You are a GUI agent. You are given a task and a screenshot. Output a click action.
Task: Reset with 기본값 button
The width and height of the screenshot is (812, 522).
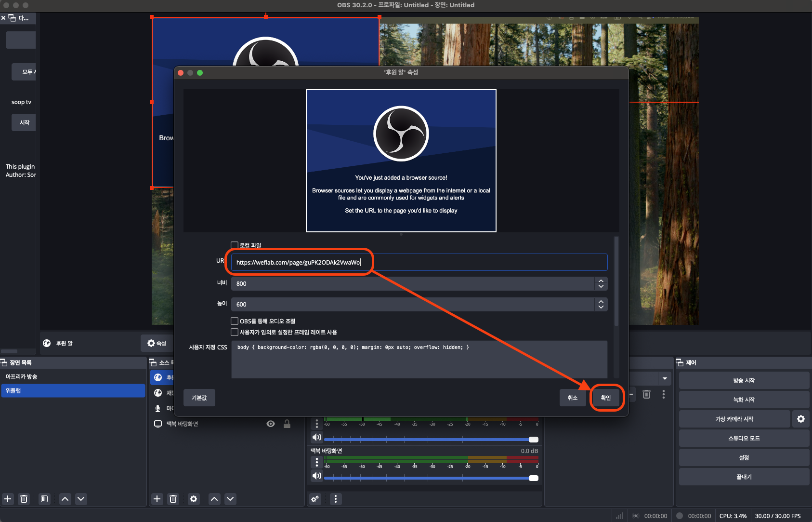[x=199, y=398]
